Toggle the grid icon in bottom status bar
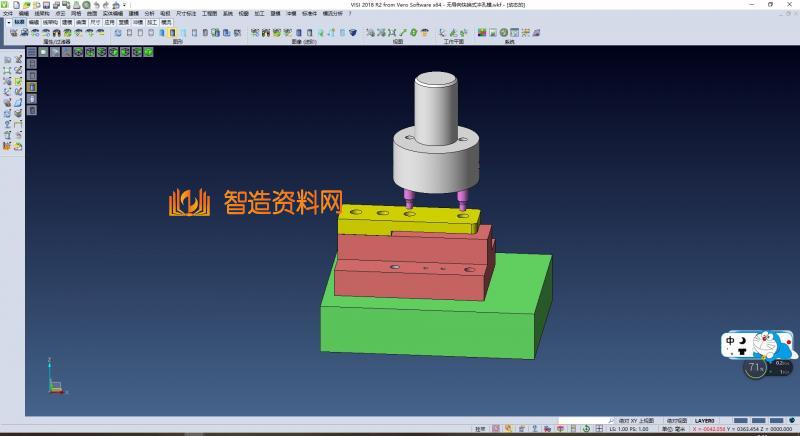The image size is (800, 436). point(599,429)
